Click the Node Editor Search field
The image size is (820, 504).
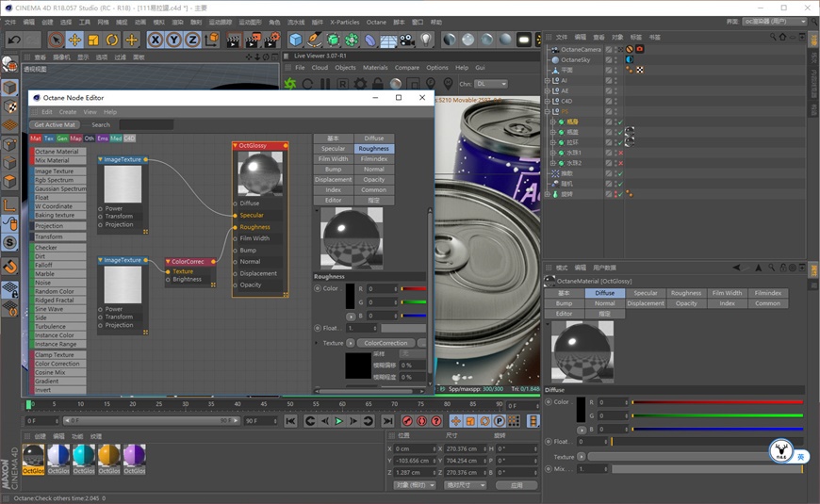(146, 124)
